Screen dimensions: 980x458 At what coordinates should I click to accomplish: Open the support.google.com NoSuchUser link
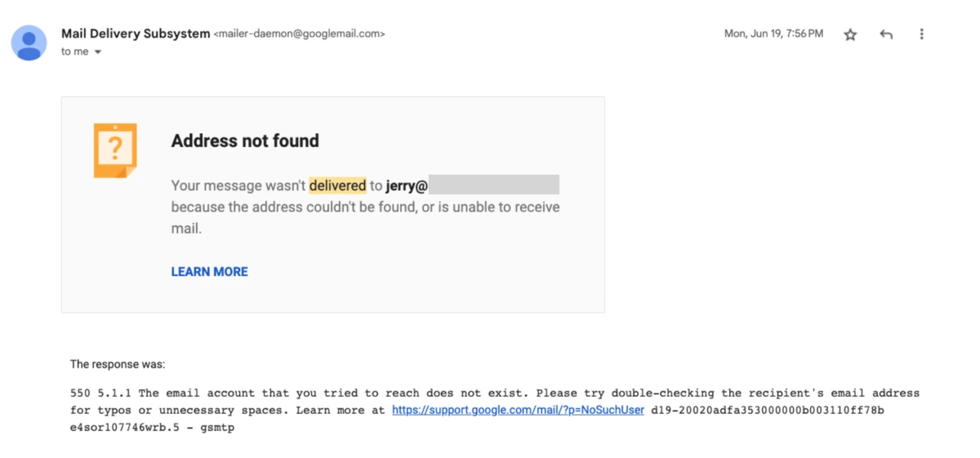(518, 410)
